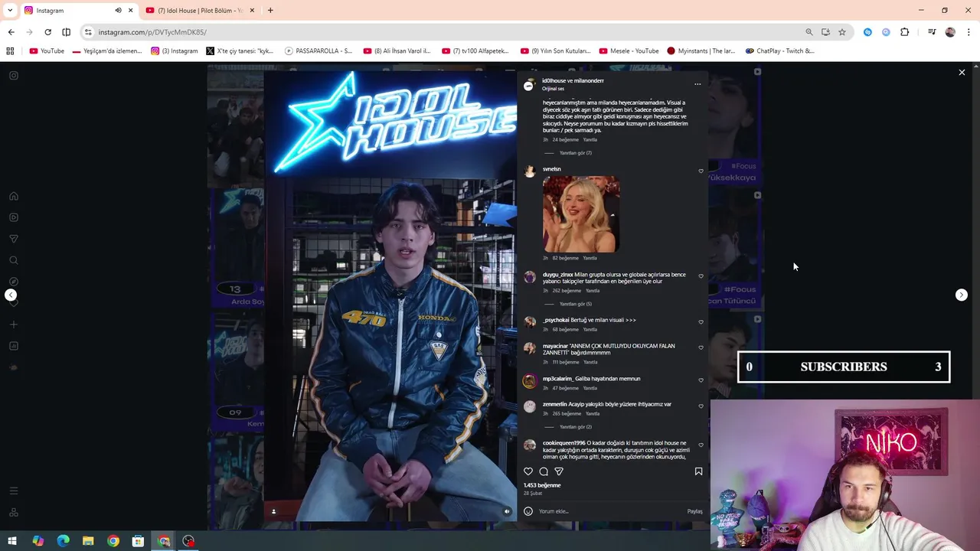Mute the Instagram tab audio indicator
The width and height of the screenshot is (980, 551).
click(118, 10)
